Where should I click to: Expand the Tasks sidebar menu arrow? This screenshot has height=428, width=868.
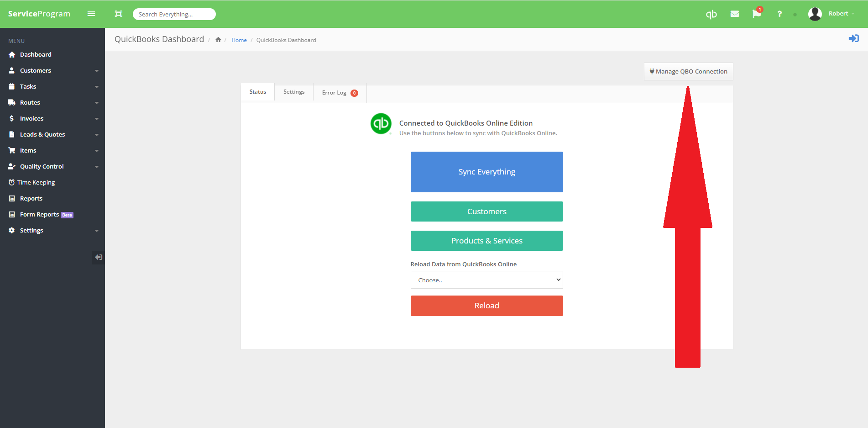click(x=97, y=87)
